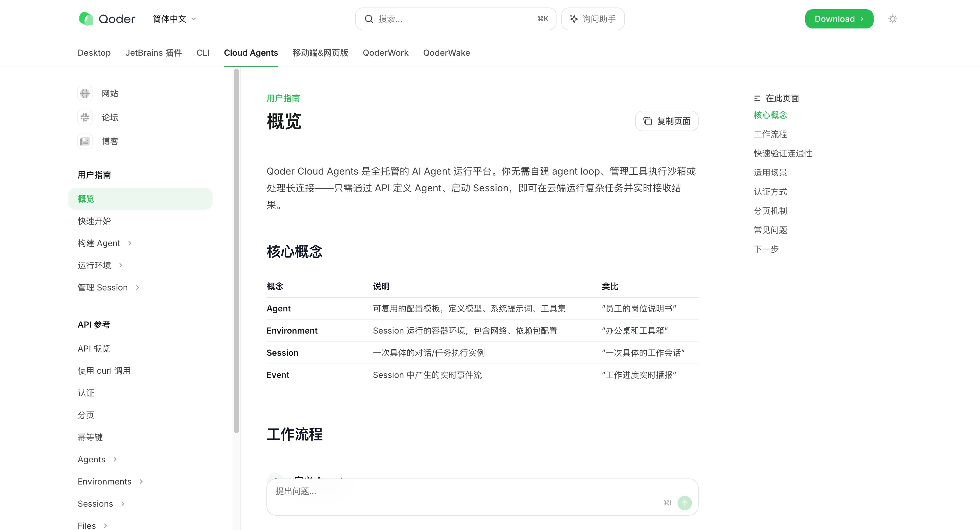Jump to 下一步 in page outline
Viewport: 980px width, 530px height.
(766, 249)
